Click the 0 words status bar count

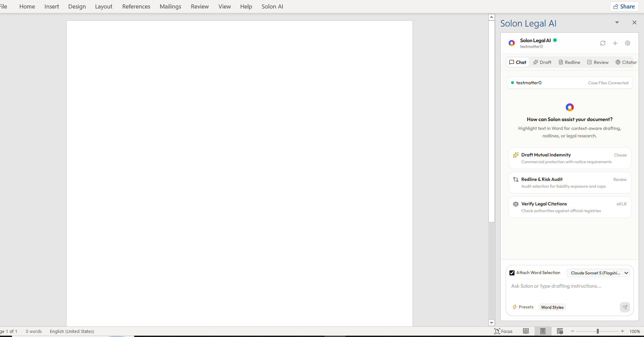(x=34, y=331)
